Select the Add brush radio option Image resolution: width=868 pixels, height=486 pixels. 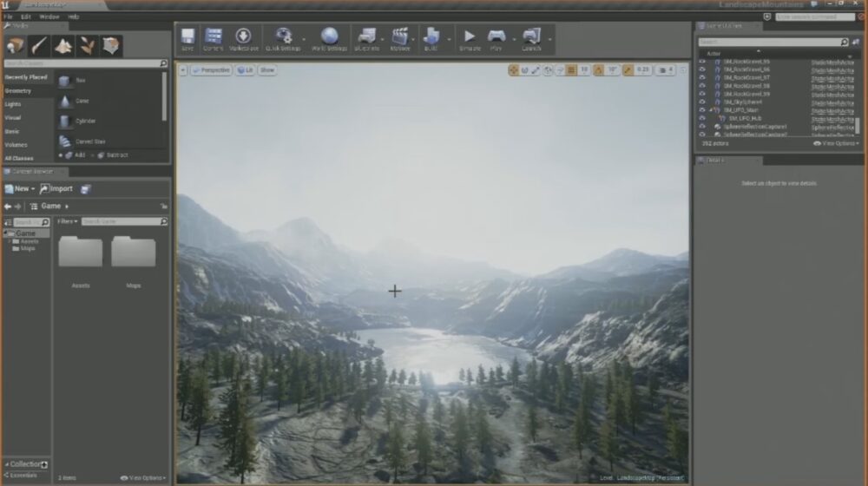point(72,155)
